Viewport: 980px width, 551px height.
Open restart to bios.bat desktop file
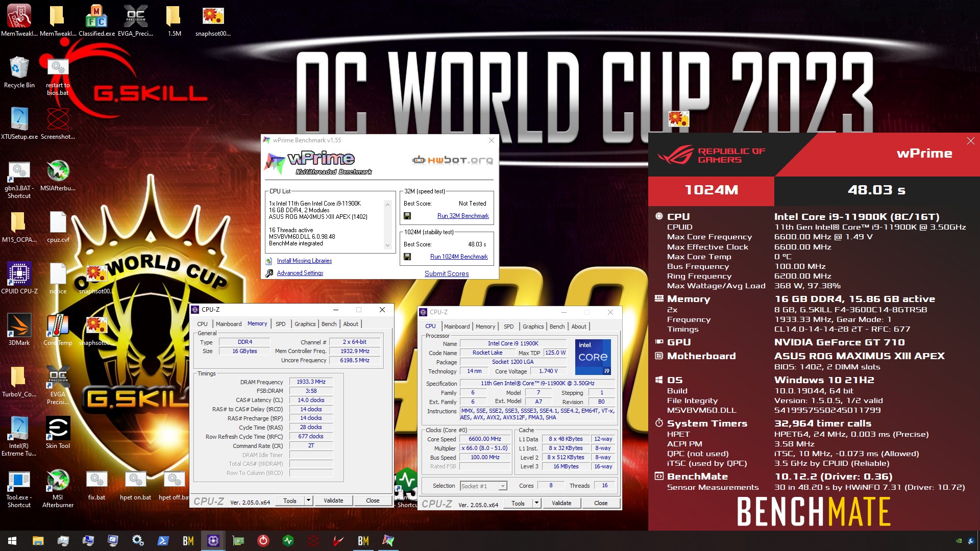58,77
